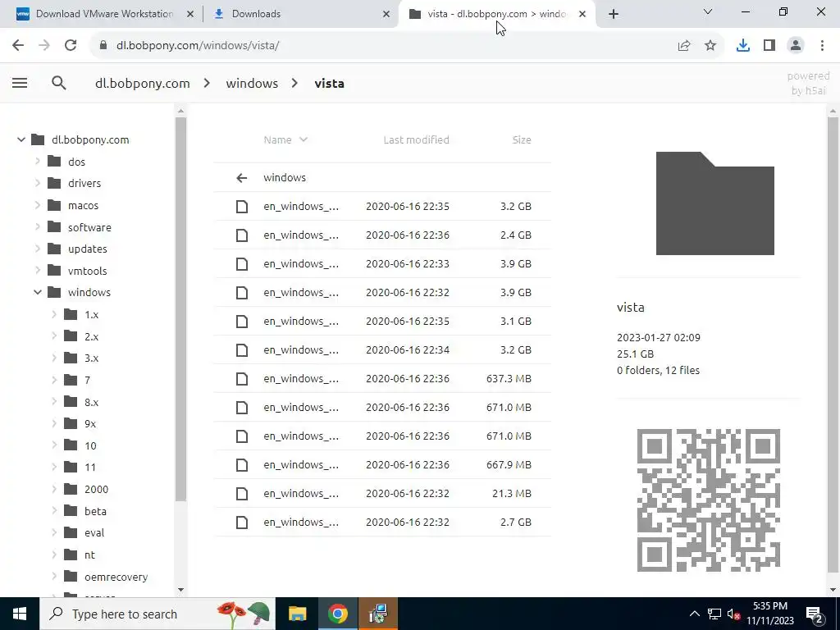
Task: Bookmark this page with the star icon
Action: (710, 46)
